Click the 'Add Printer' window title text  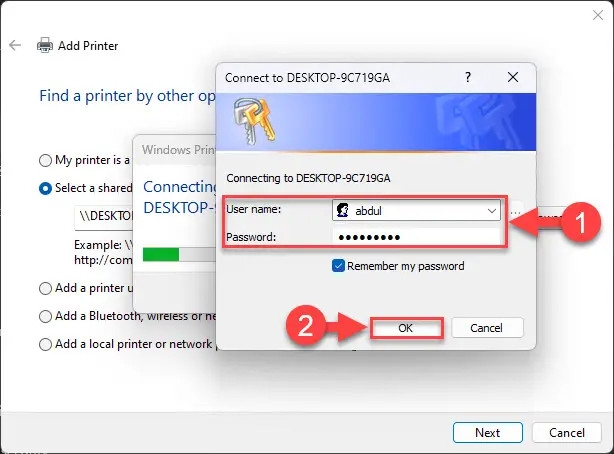click(88, 46)
